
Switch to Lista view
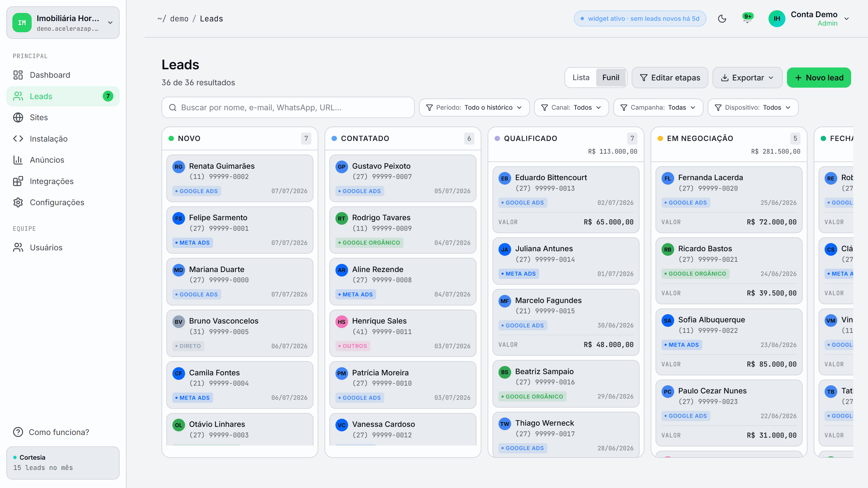pyautogui.click(x=581, y=77)
